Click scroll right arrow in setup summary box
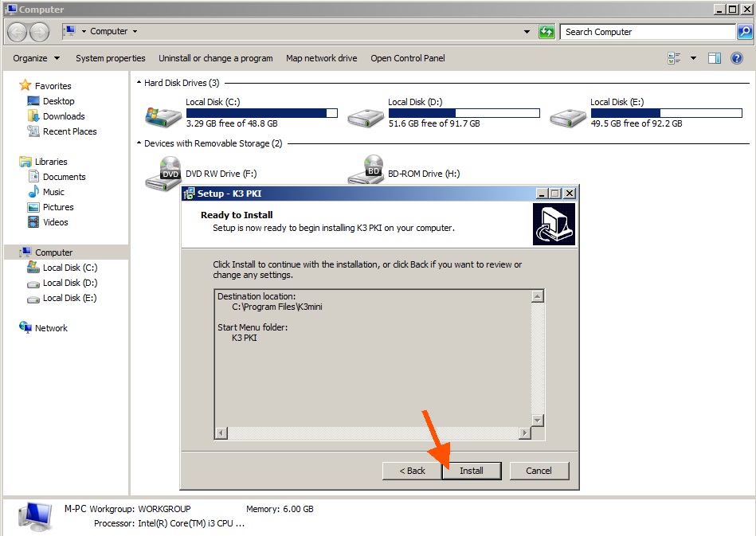The height and width of the screenshot is (536, 756). (524, 432)
